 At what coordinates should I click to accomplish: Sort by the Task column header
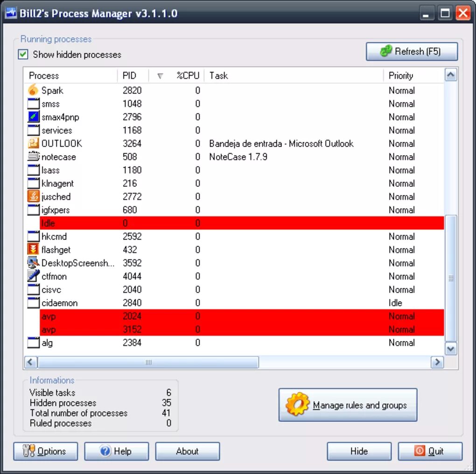[294, 76]
